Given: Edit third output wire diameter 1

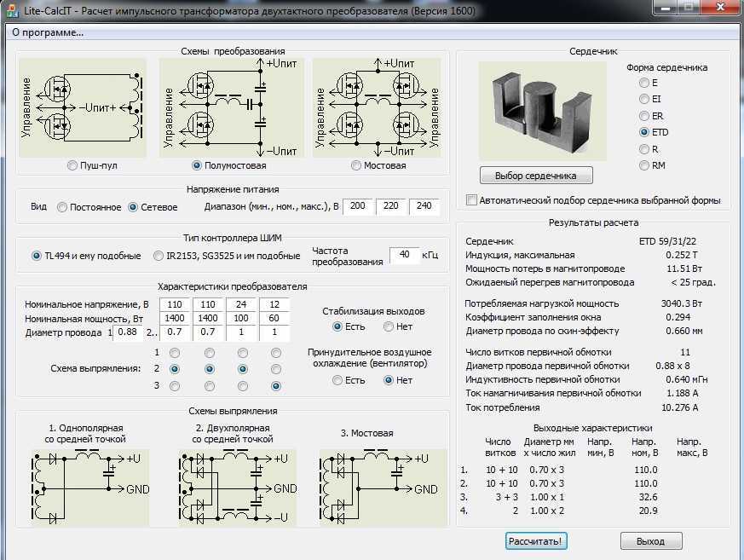Looking at the screenshot, I should 241,332.
